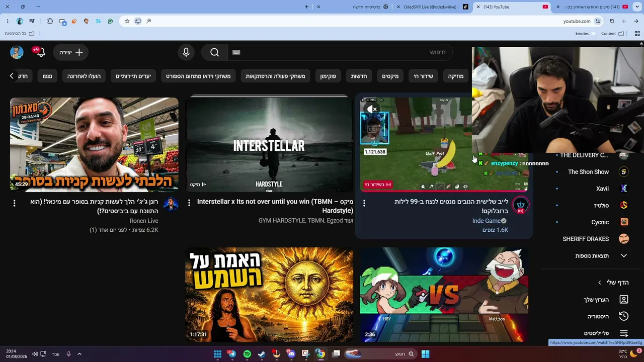Open the YouTube account avatar menu
This screenshot has width=644, height=362.
(17, 52)
